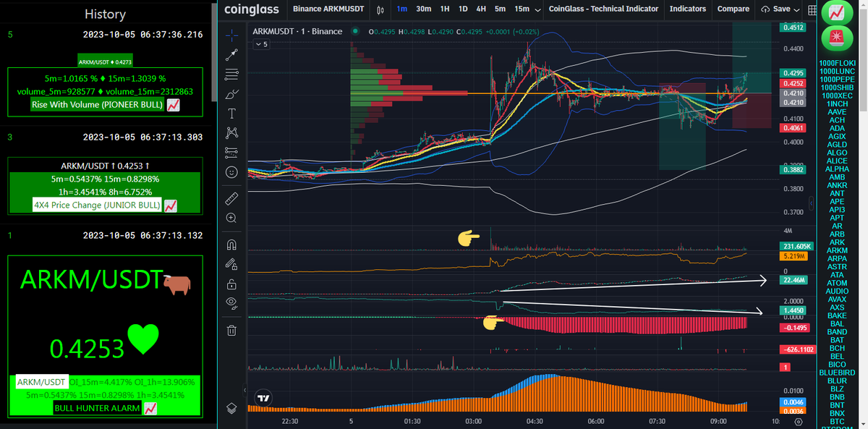Select the crosshair cursor tool
868x429 pixels.
[x=231, y=34]
